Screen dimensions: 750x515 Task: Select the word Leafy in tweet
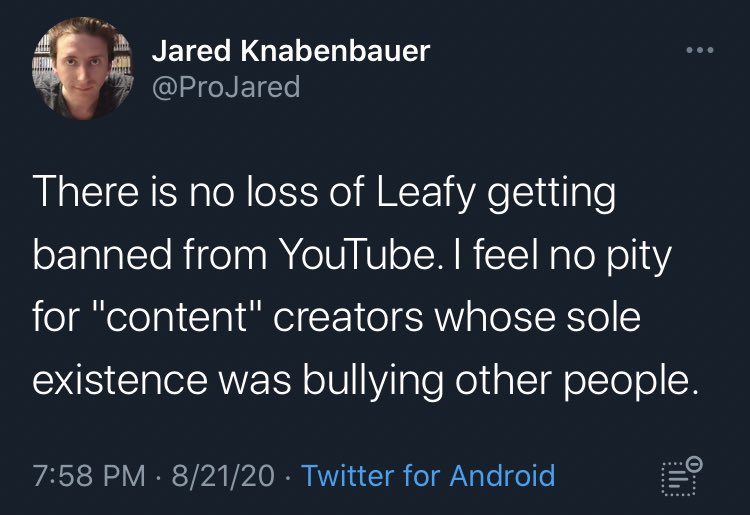point(426,194)
